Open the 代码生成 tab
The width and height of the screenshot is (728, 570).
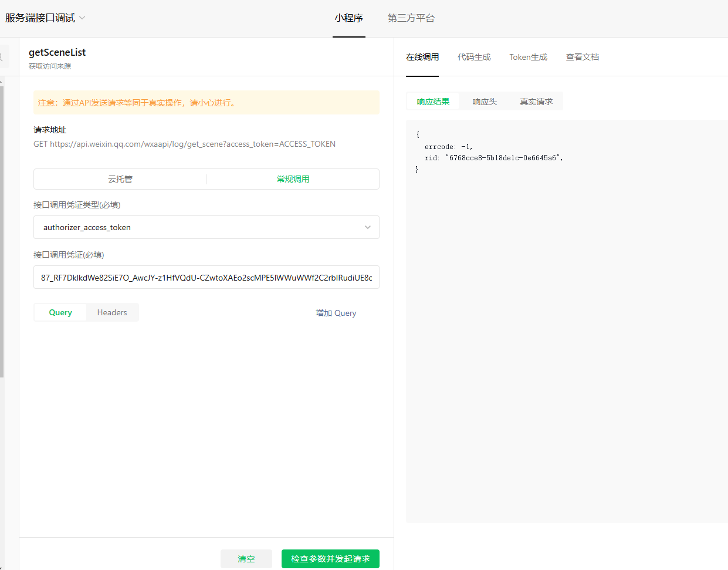tap(474, 57)
